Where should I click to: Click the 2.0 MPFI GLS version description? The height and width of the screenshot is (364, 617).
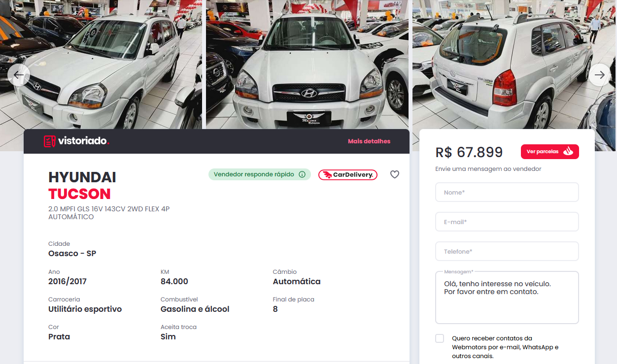[109, 213]
